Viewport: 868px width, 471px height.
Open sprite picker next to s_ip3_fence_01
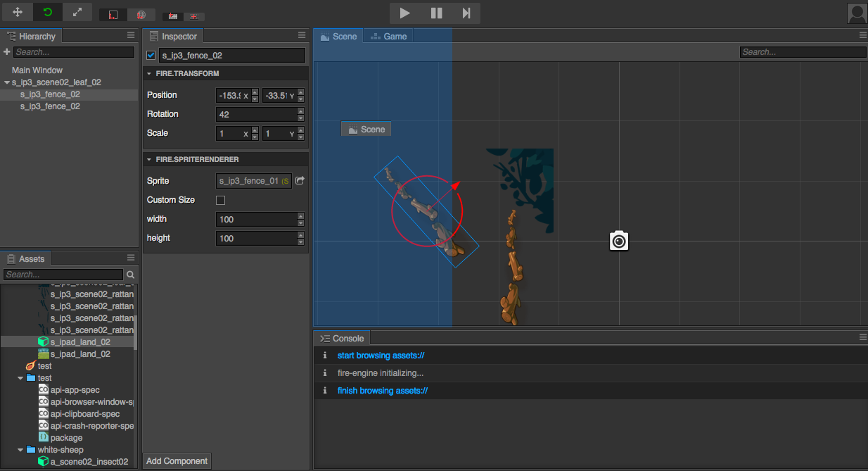tap(300, 181)
